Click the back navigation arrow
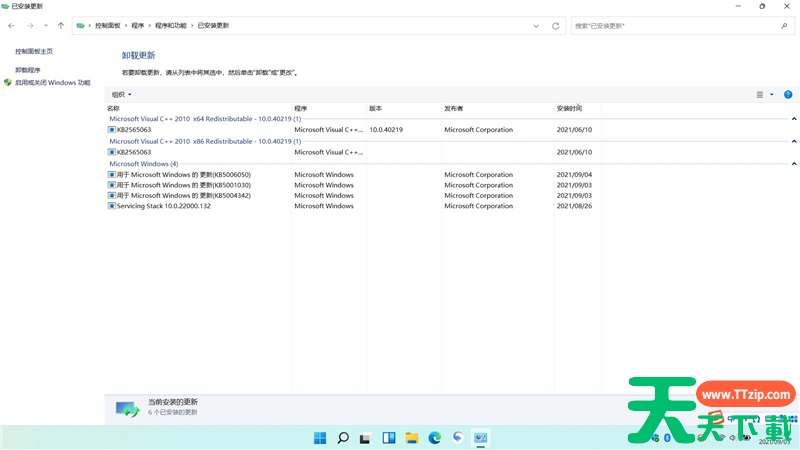This screenshot has height=450, width=800. coord(11,26)
